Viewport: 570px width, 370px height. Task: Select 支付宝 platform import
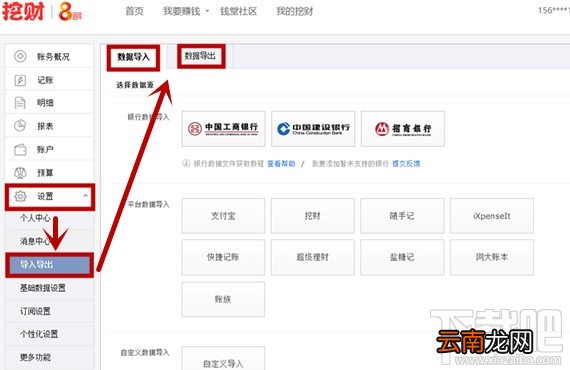223,216
